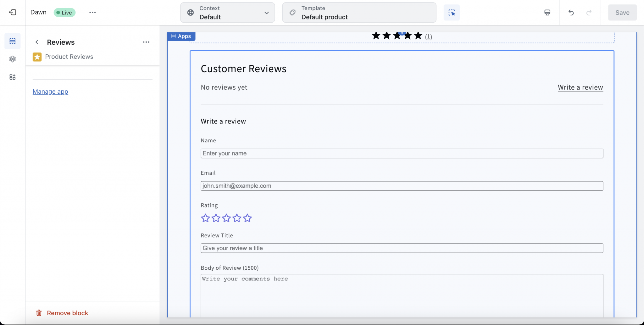Click the undo arrow
This screenshot has height=325, width=644.
coord(571,13)
